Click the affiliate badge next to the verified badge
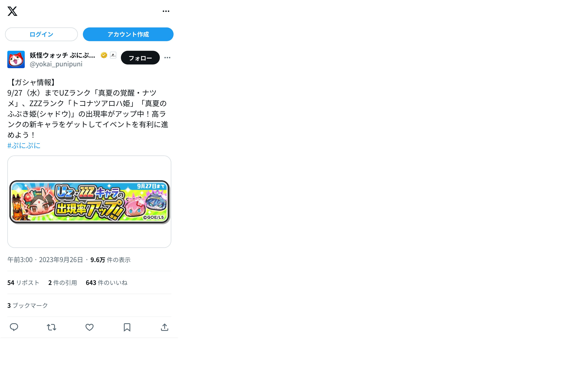The width and height of the screenshot is (588, 386). click(x=113, y=55)
